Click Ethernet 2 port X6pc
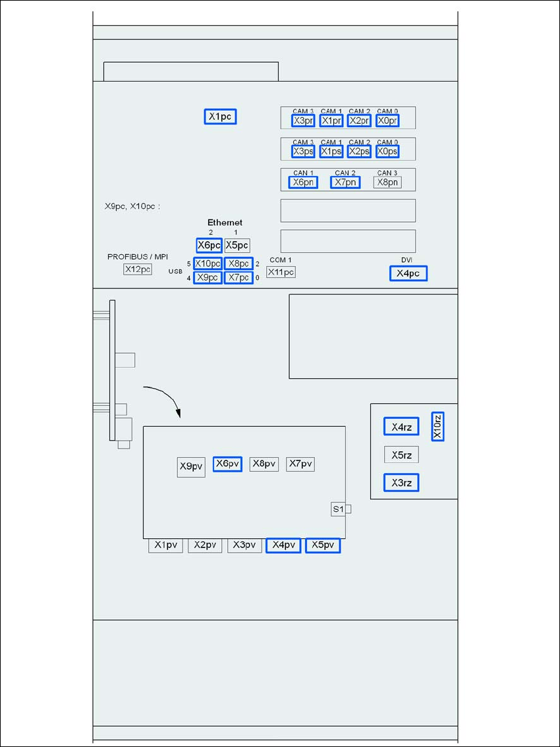Viewport: 560px width, 747px height. click(x=210, y=245)
